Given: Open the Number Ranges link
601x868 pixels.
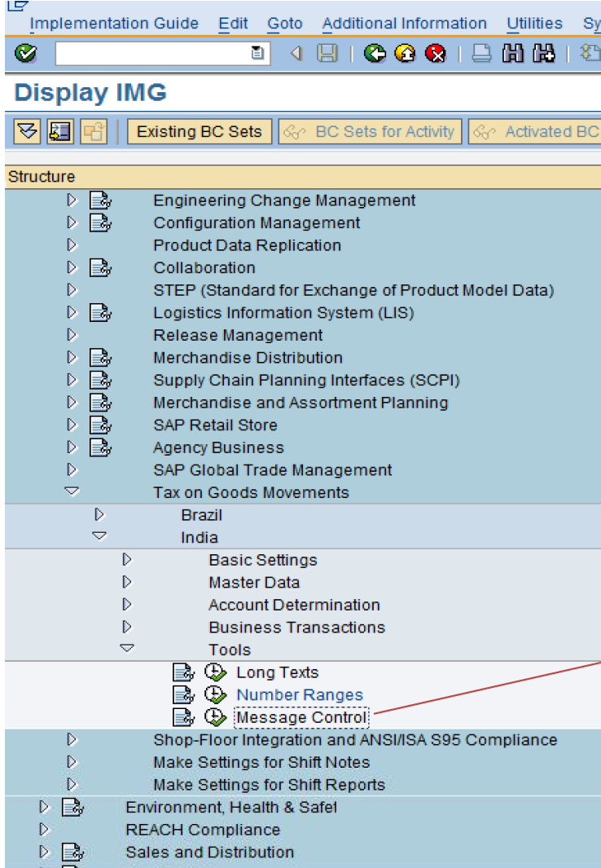Looking at the screenshot, I should pos(299,694).
